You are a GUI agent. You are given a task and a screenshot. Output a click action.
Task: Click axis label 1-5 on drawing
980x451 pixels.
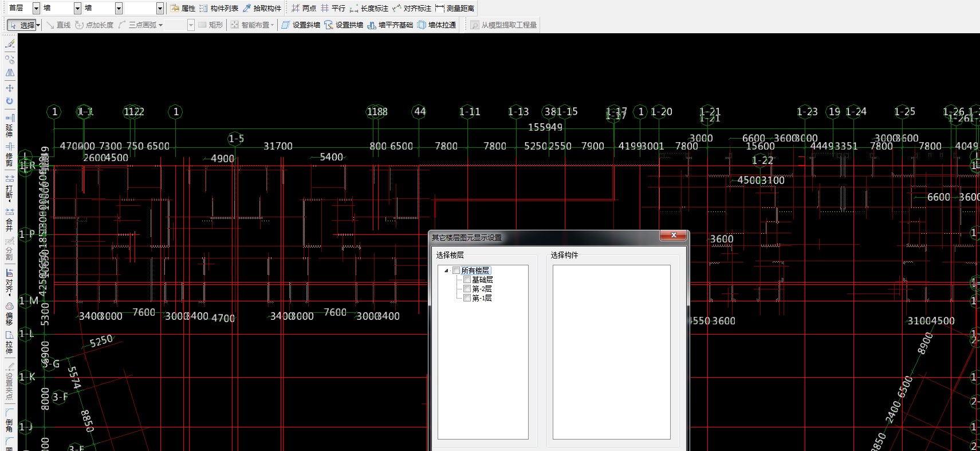[x=236, y=139]
